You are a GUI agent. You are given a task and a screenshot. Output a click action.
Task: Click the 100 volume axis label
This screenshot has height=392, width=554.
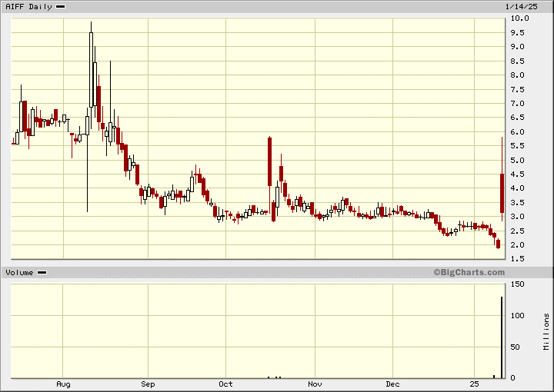[x=517, y=315]
